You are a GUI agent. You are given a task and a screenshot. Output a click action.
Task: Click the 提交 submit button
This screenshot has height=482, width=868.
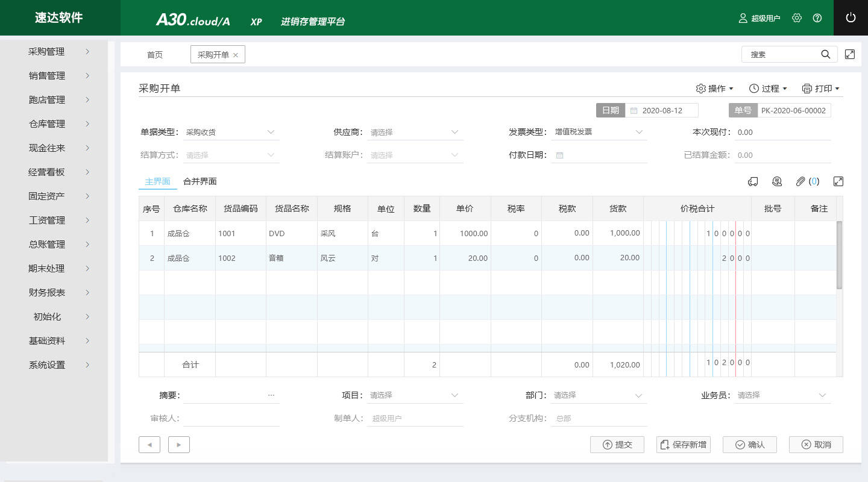click(x=617, y=445)
